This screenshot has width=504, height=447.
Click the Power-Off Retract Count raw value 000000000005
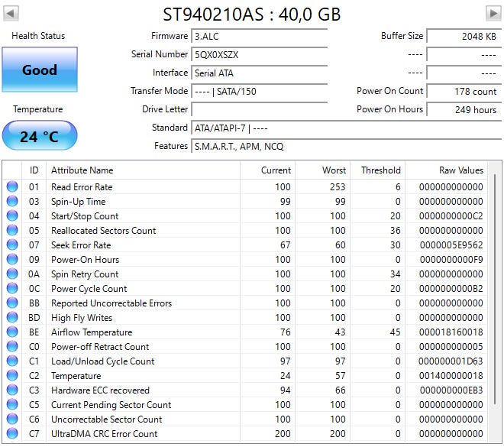coord(451,347)
